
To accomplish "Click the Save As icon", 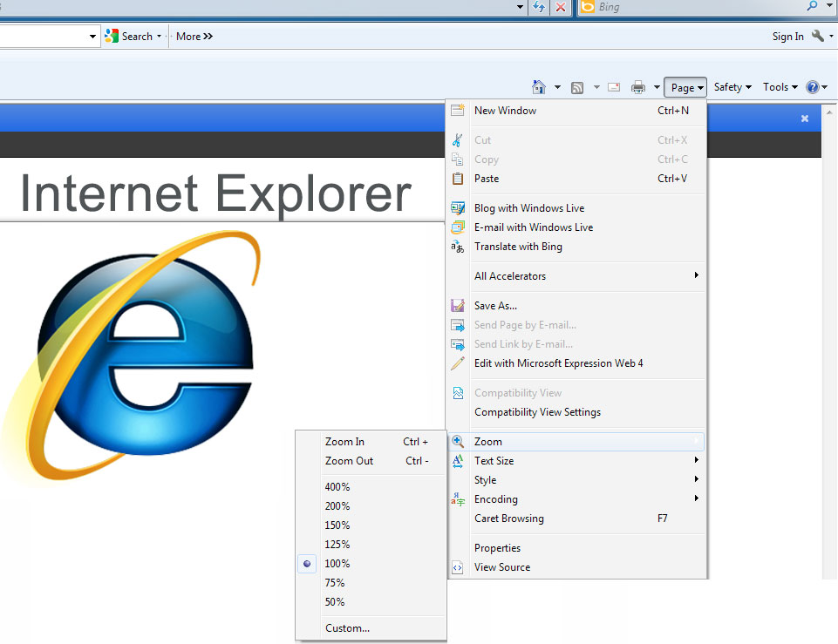I will (x=458, y=306).
